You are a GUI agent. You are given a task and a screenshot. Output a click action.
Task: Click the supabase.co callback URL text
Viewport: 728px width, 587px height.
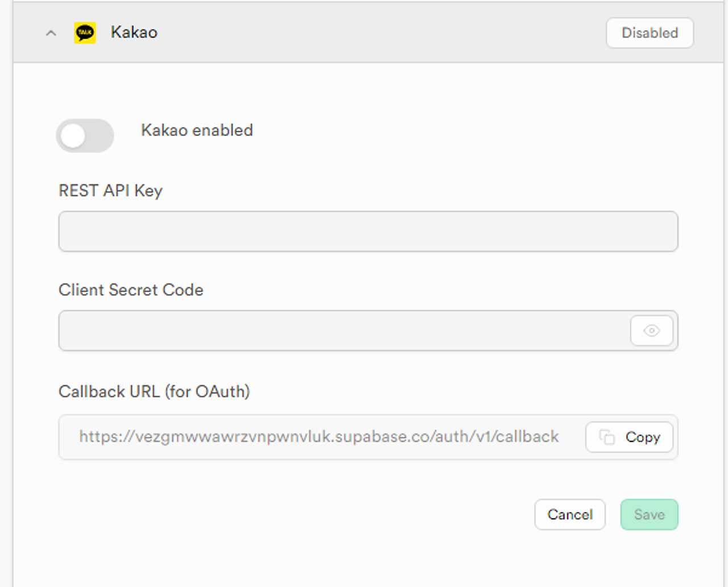[x=319, y=437]
